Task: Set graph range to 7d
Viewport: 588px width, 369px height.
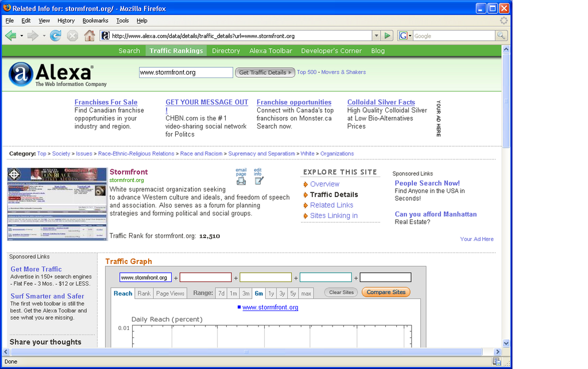Action: [x=221, y=293]
